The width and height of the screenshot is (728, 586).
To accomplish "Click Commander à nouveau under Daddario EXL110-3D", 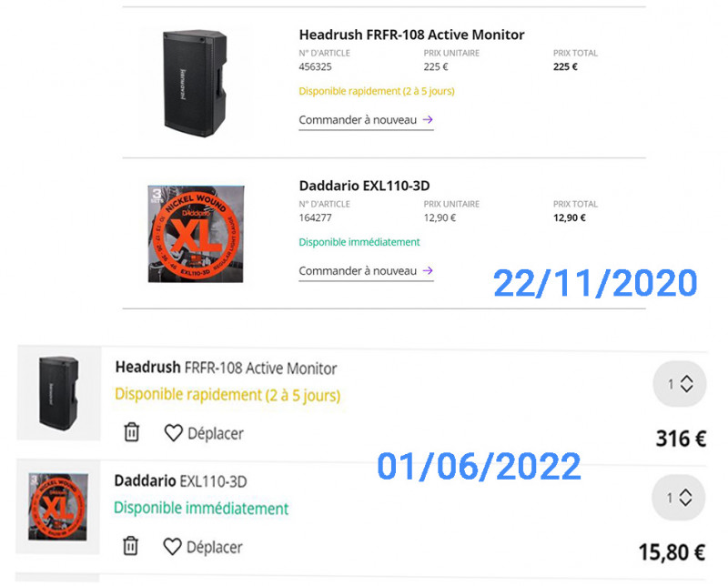I will point(366,270).
